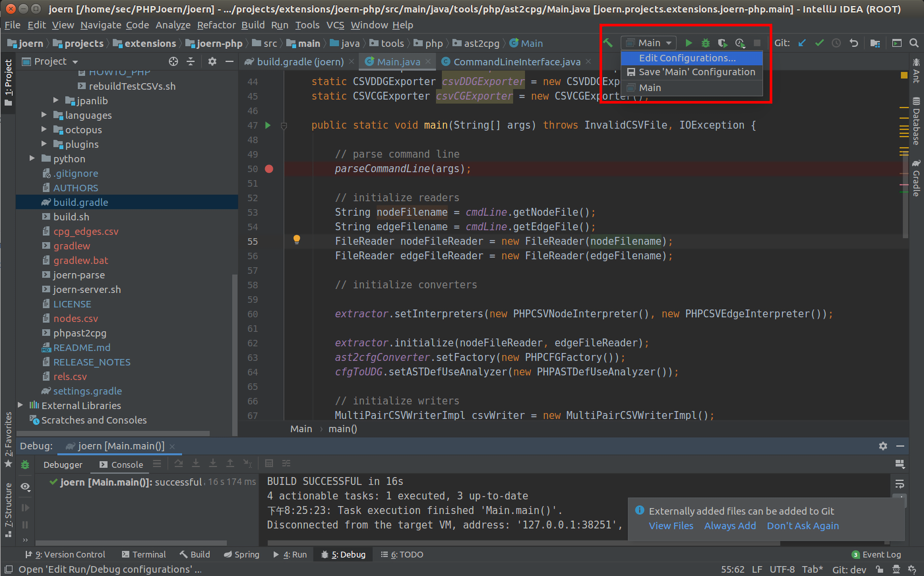Open the profiler run clock icon
Image resolution: width=924 pixels, height=576 pixels.
pyautogui.click(x=740, y=43)
